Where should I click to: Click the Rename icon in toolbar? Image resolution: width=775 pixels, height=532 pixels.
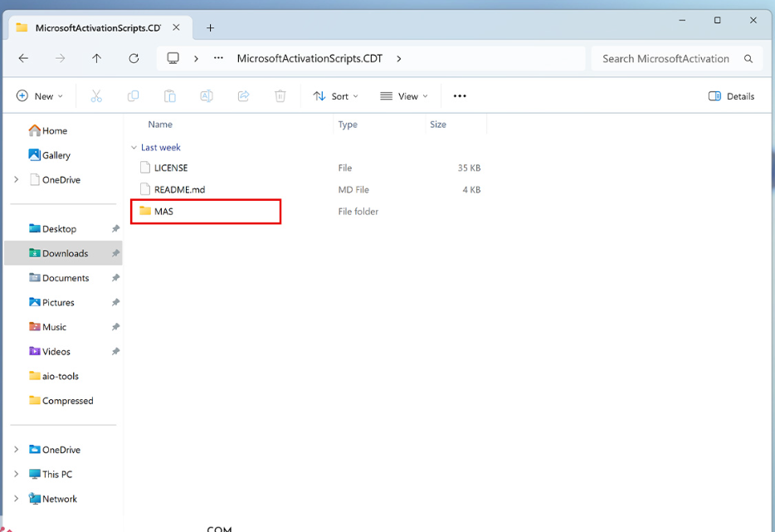click(207, 96)
